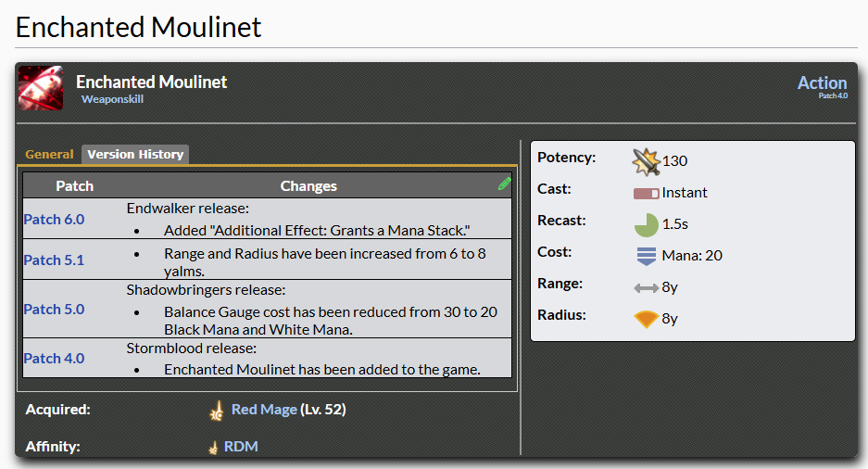The height and width of the screenshot is (469, 868).
Task: Click the Cast value Instant
Action: [x=685, y=193]
